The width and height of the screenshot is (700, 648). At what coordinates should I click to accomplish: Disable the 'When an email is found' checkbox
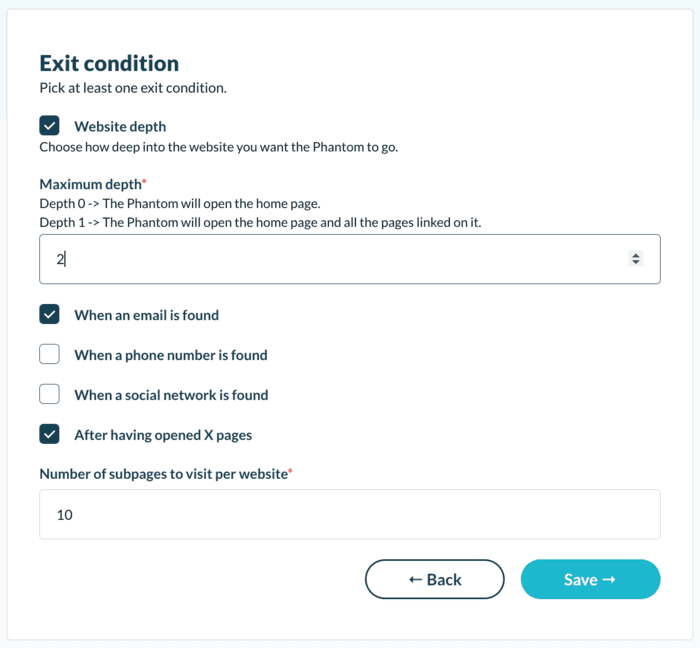pos(49,314)
